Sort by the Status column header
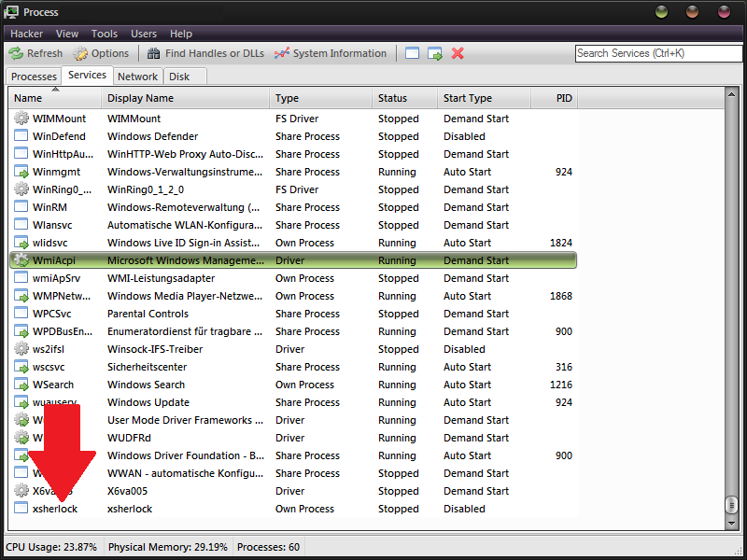747x560 pixels. click(x=404, y=98)
